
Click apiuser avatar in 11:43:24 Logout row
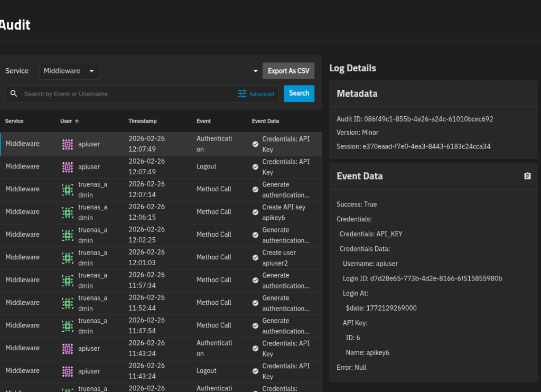(67, 371)
